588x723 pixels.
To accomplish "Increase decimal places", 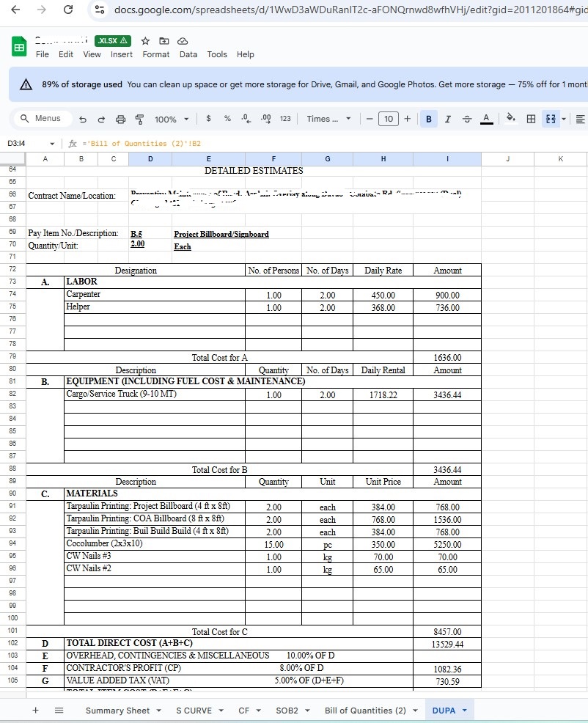I will (x=265, y=119).
